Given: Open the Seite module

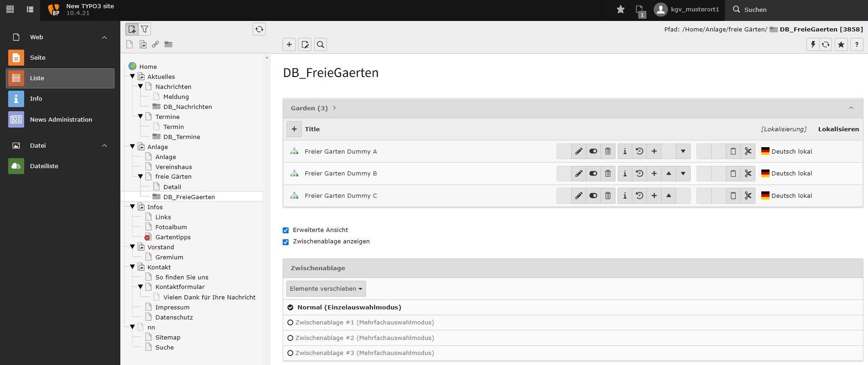Looking at the screenshot, I should pos(60,58).
